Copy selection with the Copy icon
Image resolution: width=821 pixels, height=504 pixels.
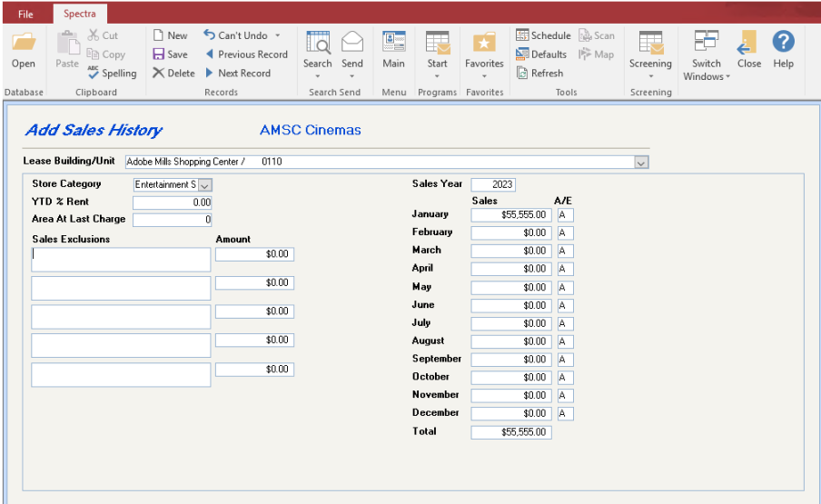93,54
